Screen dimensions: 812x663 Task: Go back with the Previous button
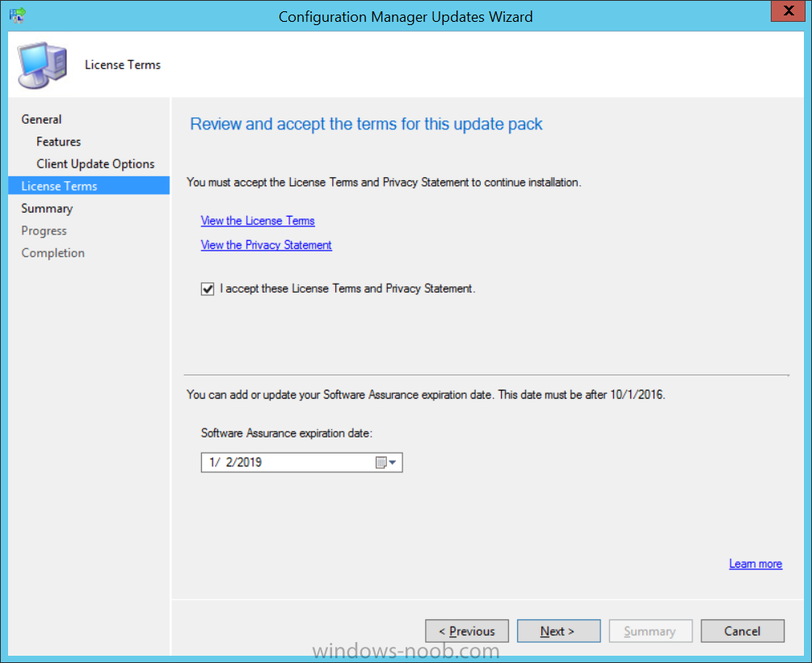point(467,631)
